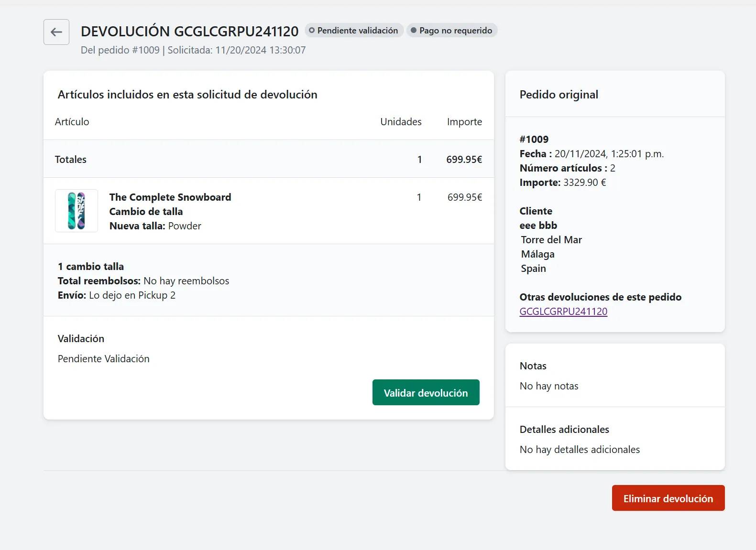
Task: Click Total reembolsos: No hay reembolsos
Action: point(143,281)
